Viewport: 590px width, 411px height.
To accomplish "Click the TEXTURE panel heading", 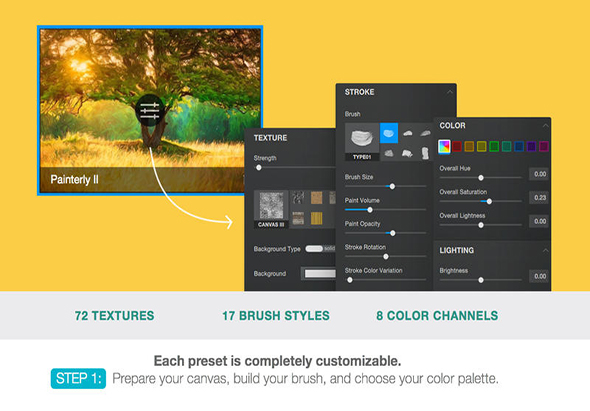I will tap(270, 138).
